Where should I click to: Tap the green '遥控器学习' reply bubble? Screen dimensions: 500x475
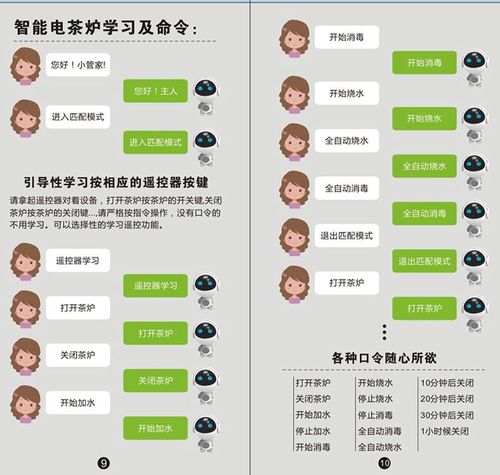pos(156,285)
